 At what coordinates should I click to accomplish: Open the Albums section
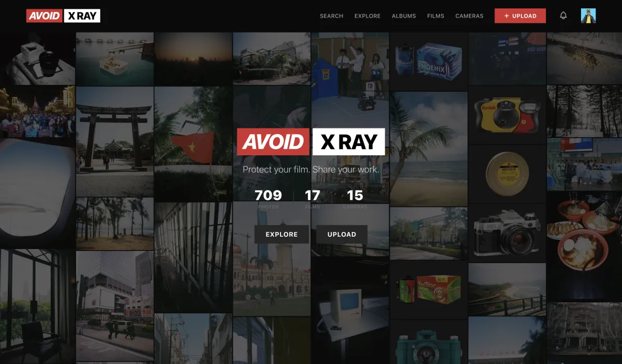(x=404, y=16)
